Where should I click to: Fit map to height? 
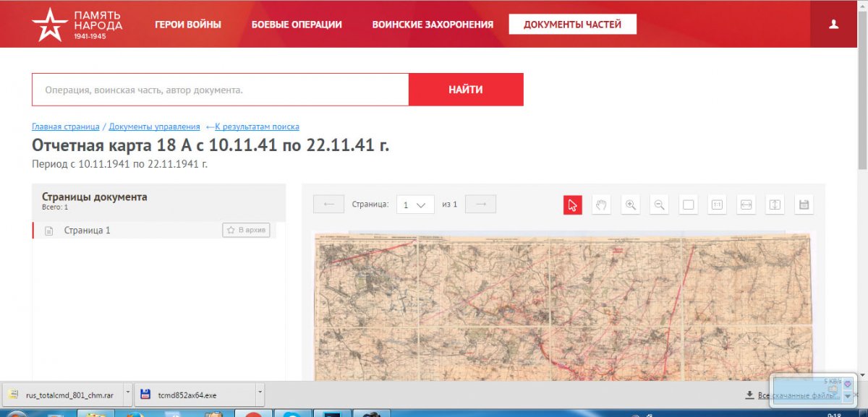775,205
